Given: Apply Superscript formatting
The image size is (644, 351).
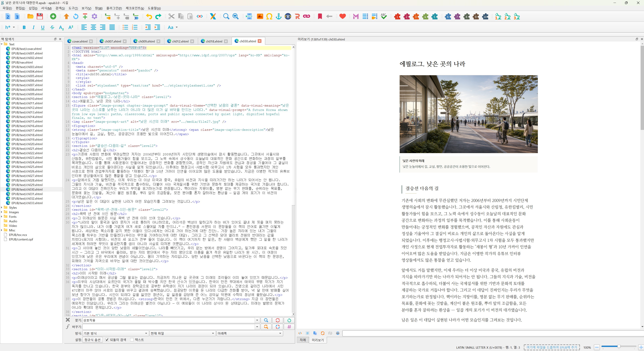Looking at the screenshot, I should tap(71, 28).
